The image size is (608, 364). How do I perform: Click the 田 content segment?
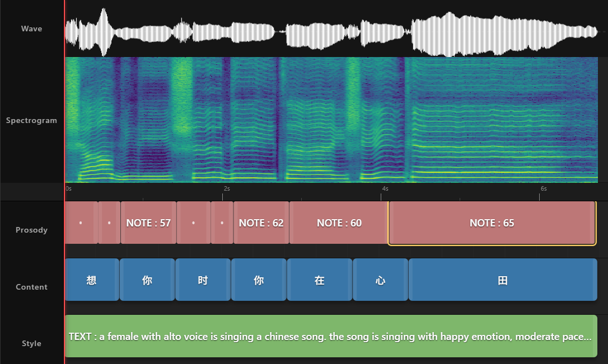tap(503, 280)
